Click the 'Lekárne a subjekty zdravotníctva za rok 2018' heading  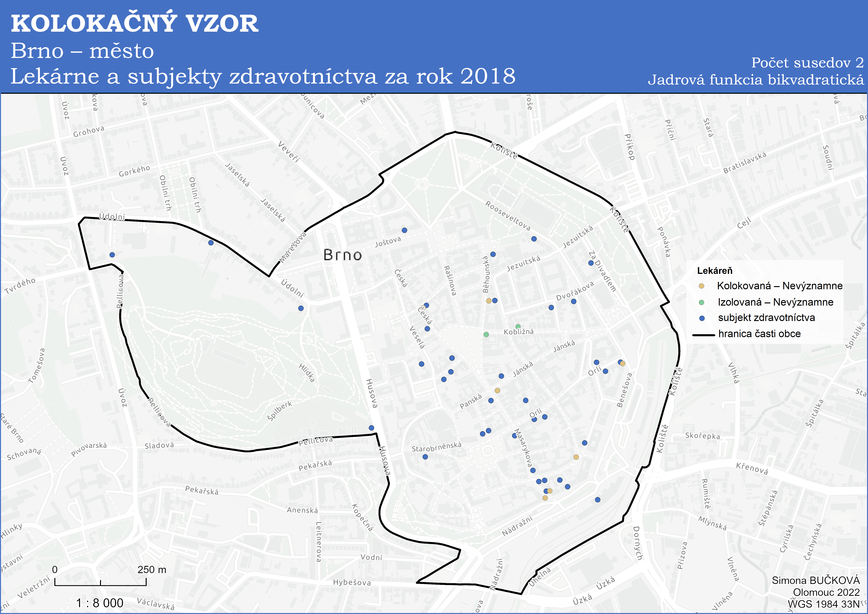(263, 76)
